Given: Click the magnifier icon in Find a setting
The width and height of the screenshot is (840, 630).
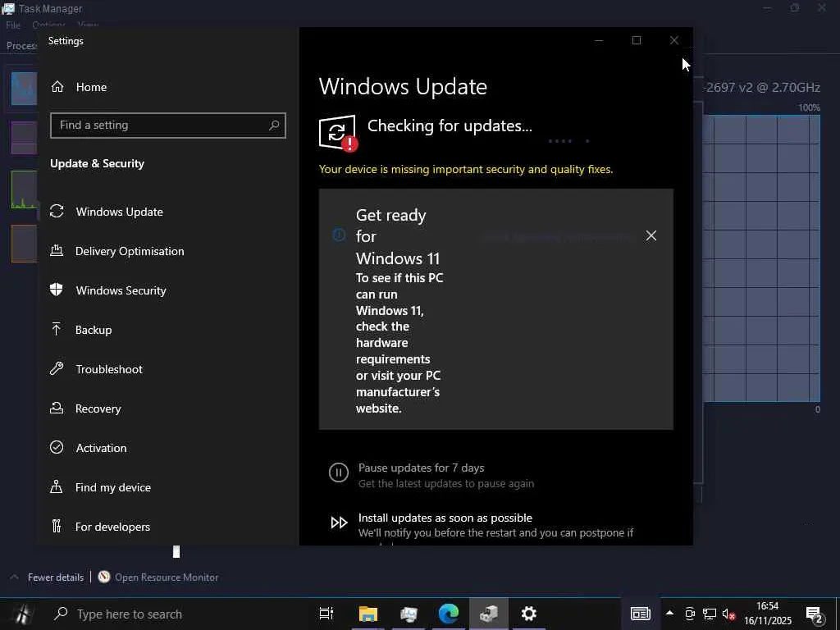Looking at the screenshot, I should [x=274, y=126].
